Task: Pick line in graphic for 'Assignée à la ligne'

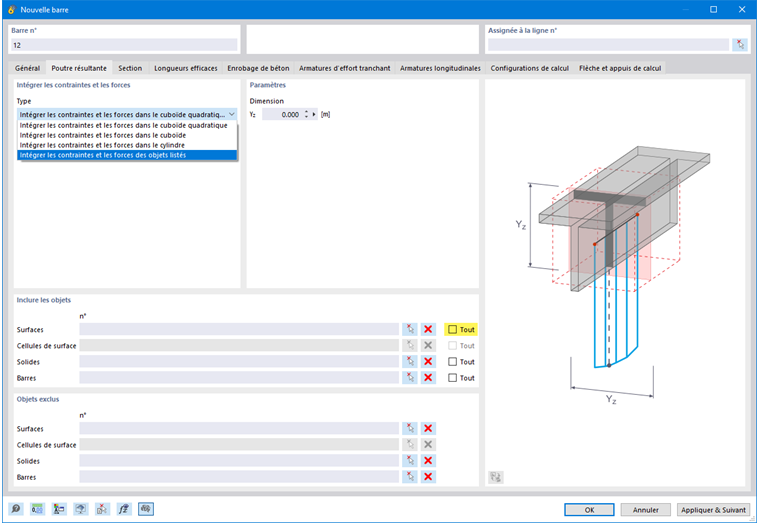Action: pyautogui.click(x=740, y=45)
